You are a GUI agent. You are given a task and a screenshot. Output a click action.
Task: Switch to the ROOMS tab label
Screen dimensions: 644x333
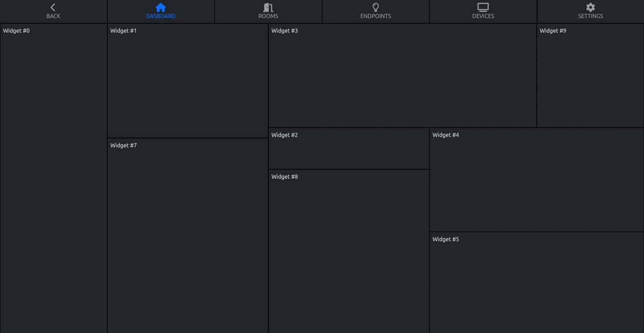point(268,16)
